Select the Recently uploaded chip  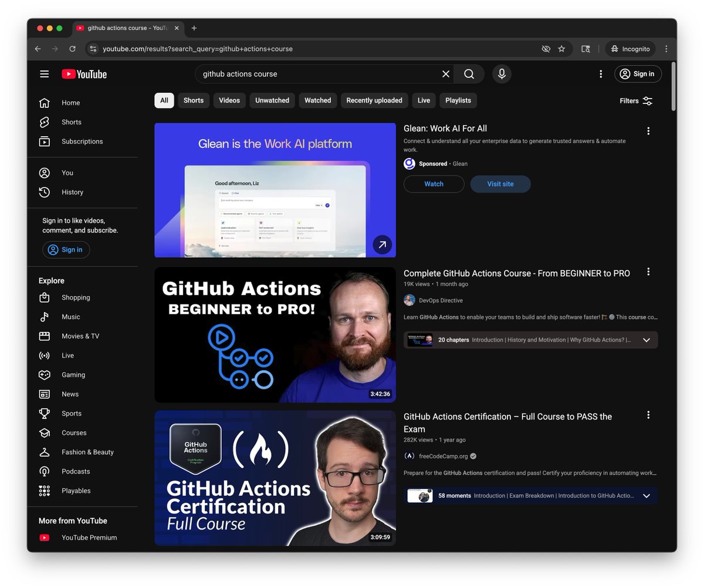(x=374, y=100)
